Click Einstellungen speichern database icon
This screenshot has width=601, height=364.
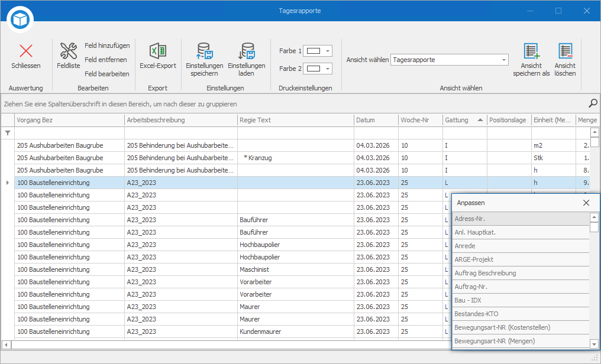coord(204,51)
